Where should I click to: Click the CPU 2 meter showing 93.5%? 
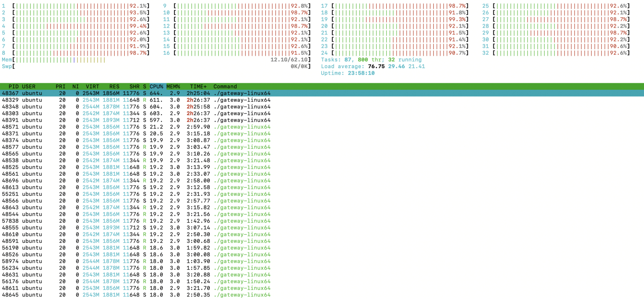[76, 13]
